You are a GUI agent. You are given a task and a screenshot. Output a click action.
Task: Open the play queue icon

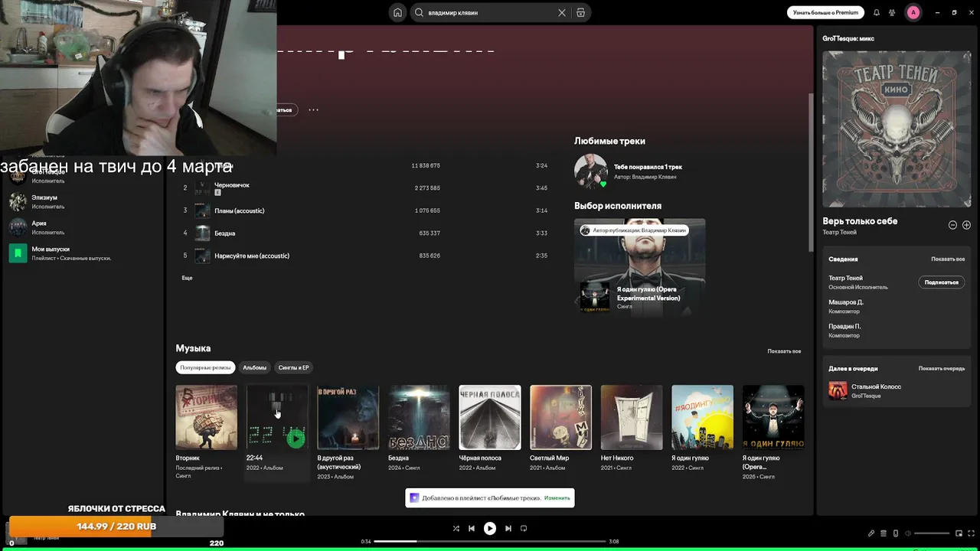(884, 533)
